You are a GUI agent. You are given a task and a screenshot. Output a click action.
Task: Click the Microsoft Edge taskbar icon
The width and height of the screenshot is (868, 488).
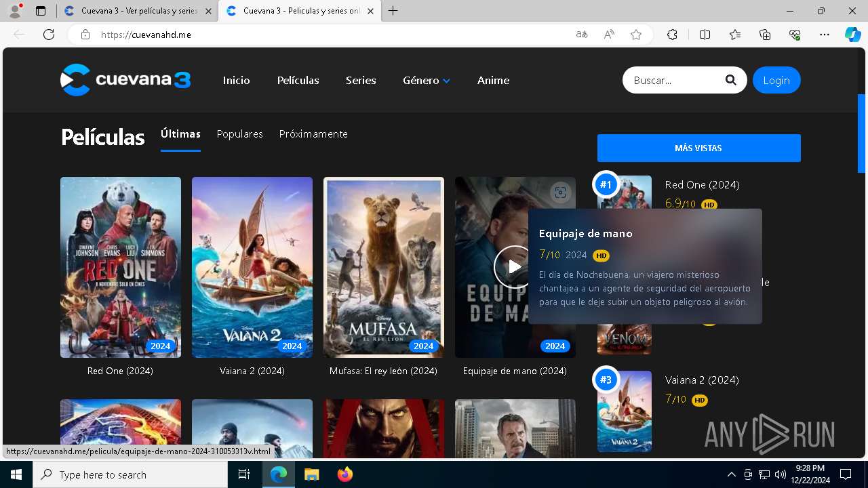279,474
